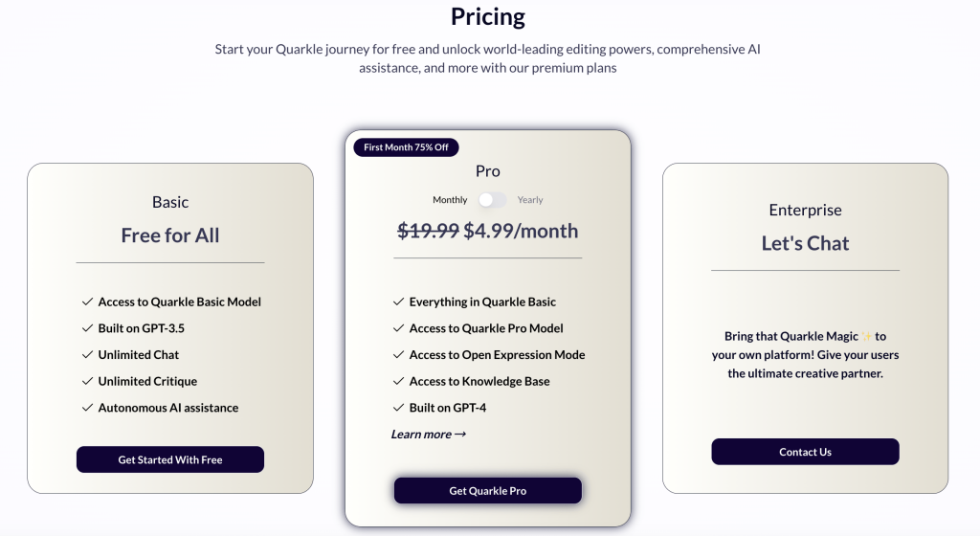Click the Contact Us button
The width and height of the screenshot is (980, 536).
[805, 452]
